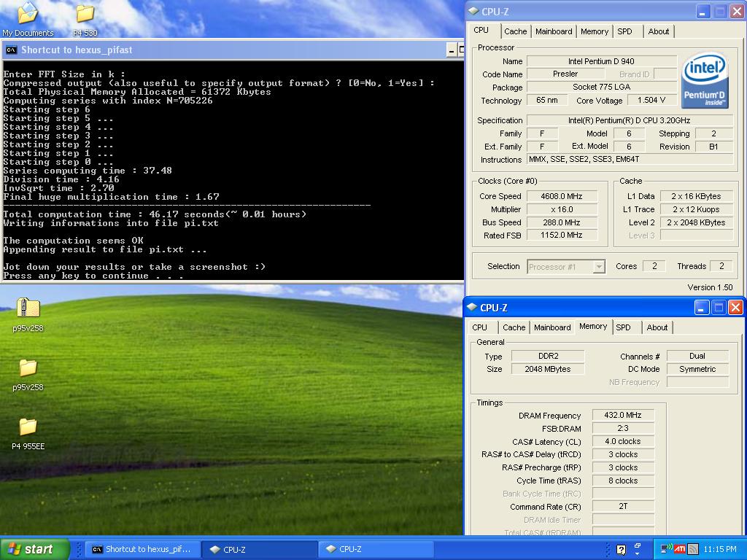Click the Socket 775 LGA package field
Viewport: 747px width, 560px height.
[601, 87]
